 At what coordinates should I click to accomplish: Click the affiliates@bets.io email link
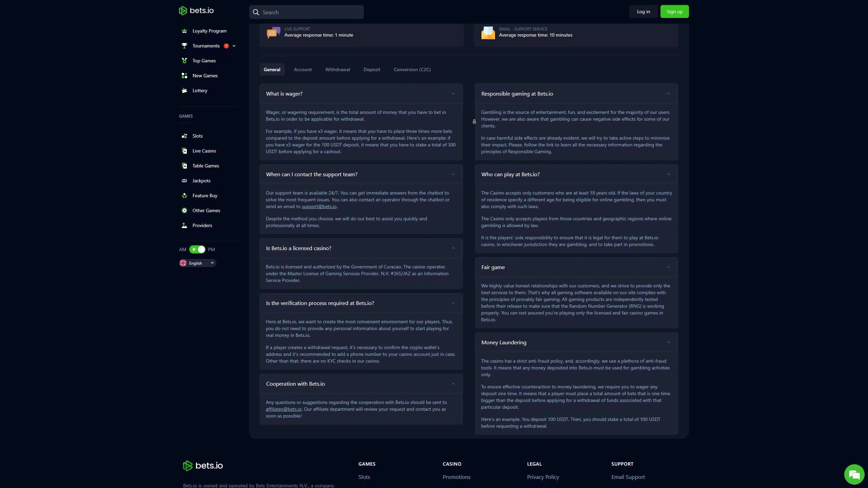284,409
